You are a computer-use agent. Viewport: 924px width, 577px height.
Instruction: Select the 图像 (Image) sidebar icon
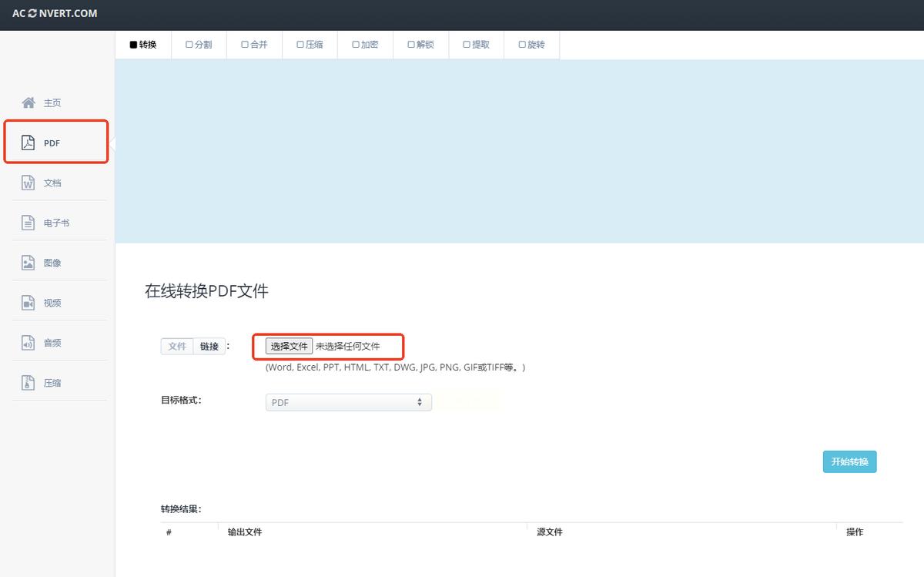click(52, 262)
